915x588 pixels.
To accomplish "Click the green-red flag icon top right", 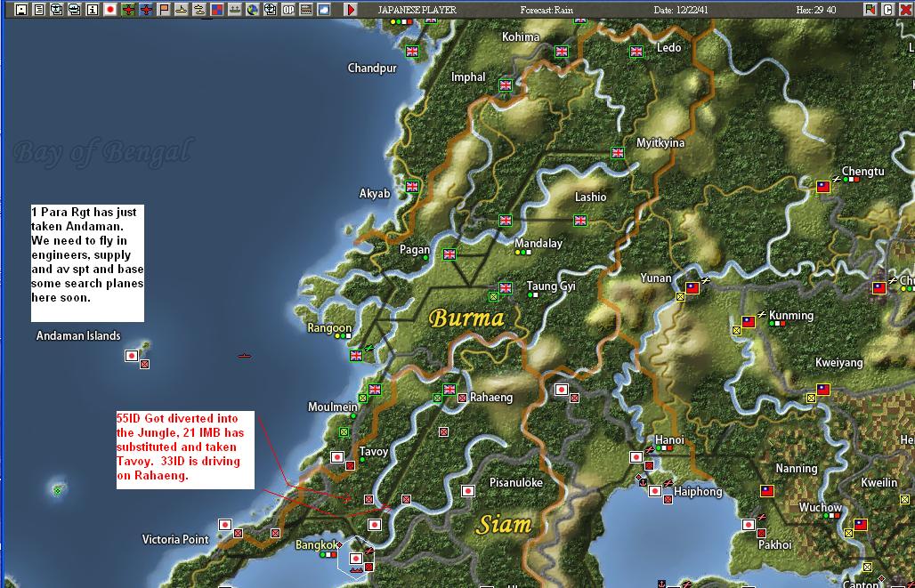I will 870,9.
